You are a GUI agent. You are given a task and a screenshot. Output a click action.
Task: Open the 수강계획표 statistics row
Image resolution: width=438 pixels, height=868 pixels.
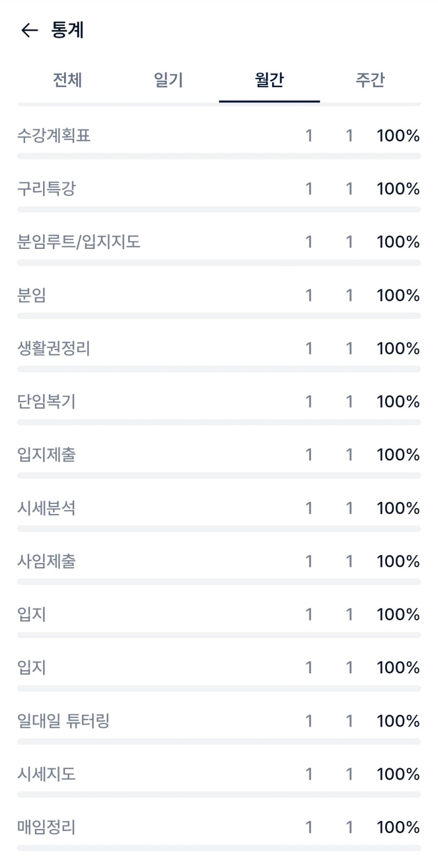coord(54,136)
